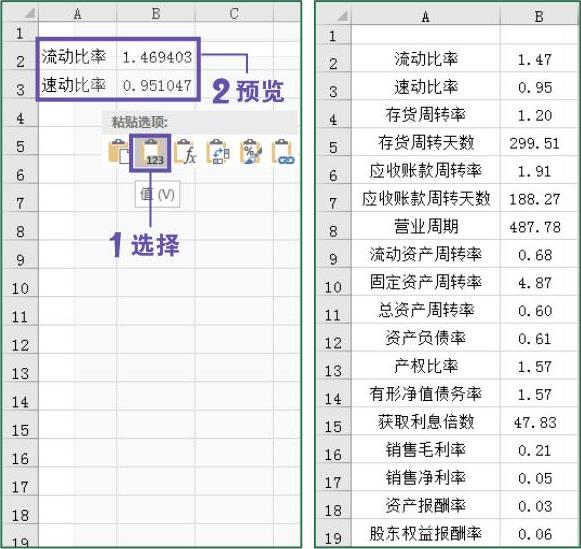Select the Paste Formulas fx icon

coord(185,151)
